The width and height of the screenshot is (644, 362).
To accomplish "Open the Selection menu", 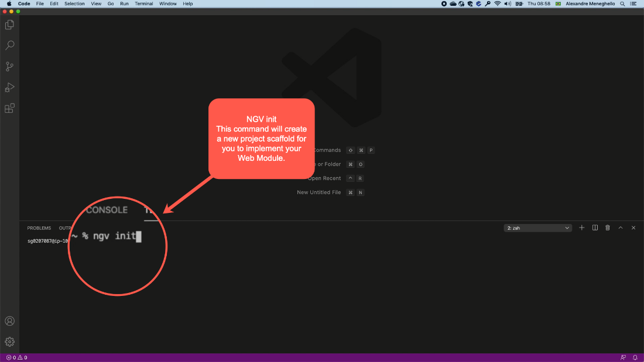I will click(x=74, y=4).
